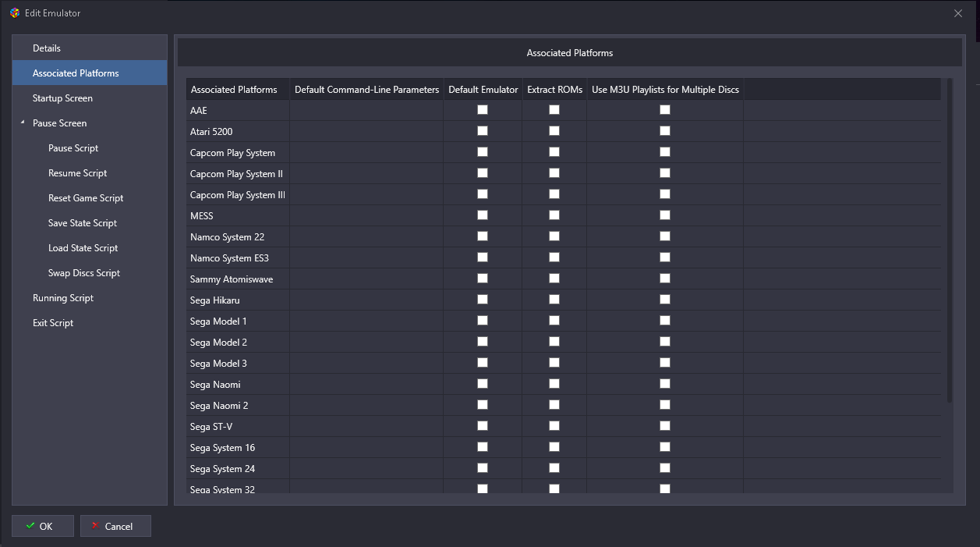Tick M3U Playlists for Sega Model 3
The image size is (980, 547).
click(x=665, y=363)
